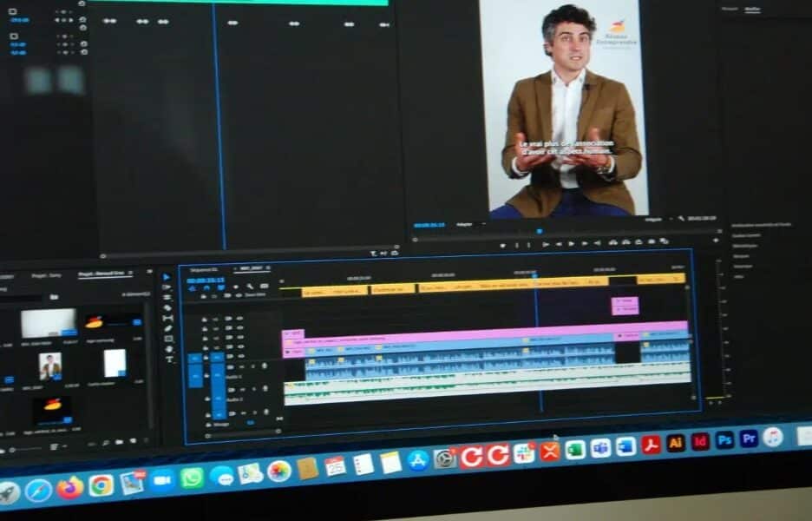
Task: Go to Out point in program monitor
Action: 597,242
